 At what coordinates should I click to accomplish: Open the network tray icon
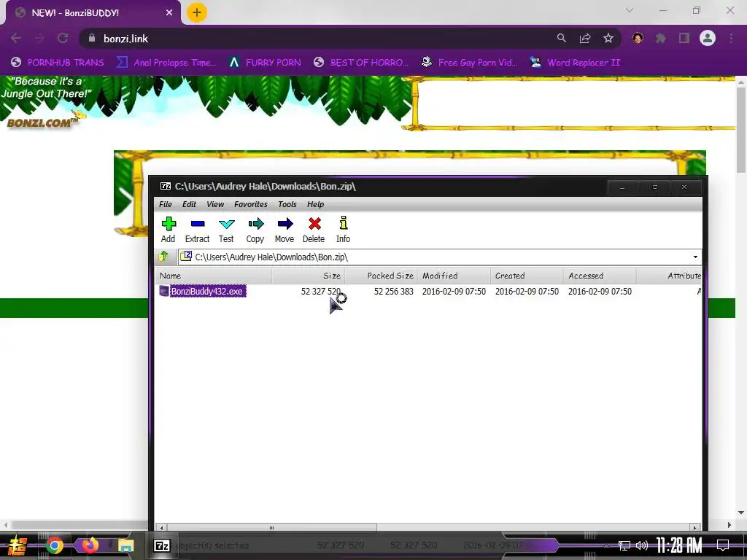click(x=624, y=545)
